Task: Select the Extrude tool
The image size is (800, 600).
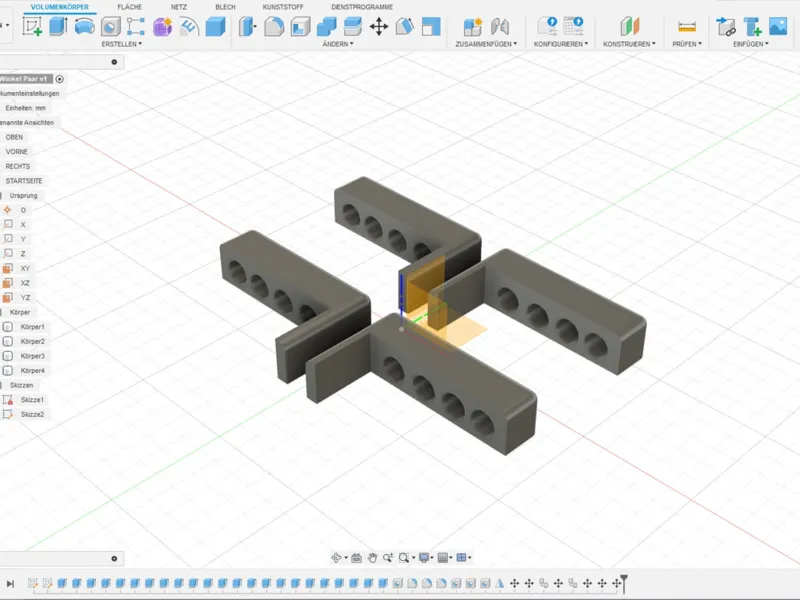Action: coord(58,27)
